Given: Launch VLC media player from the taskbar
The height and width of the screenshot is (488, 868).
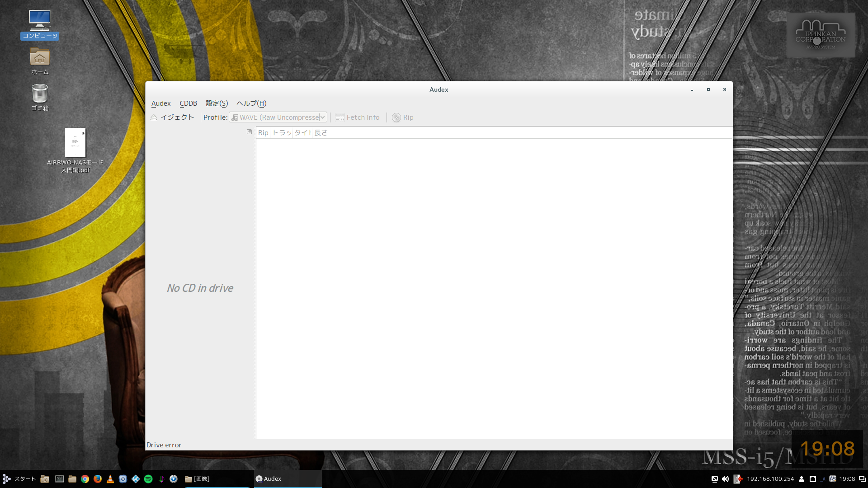Looking at the screenshot, I should (110, 479).
